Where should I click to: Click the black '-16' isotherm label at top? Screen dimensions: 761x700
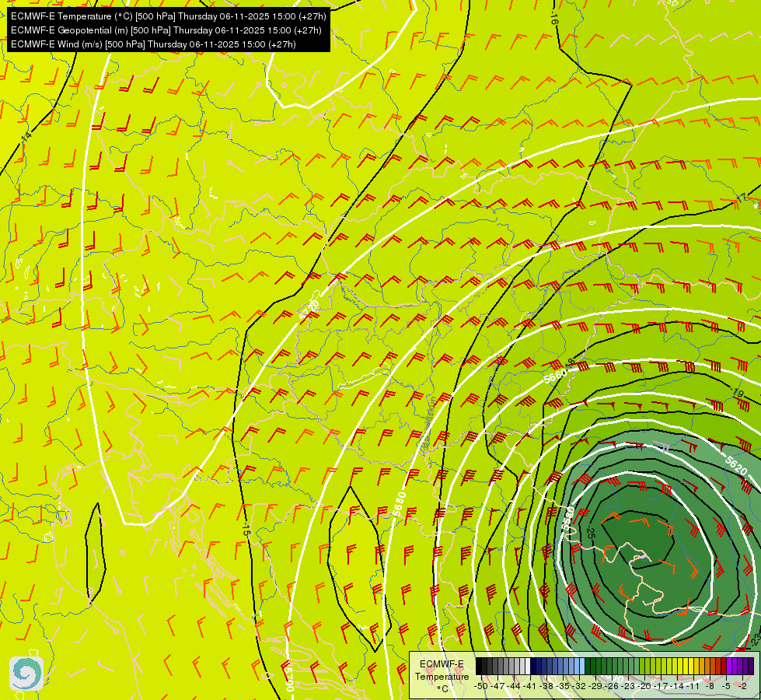[x=554, y=19]
